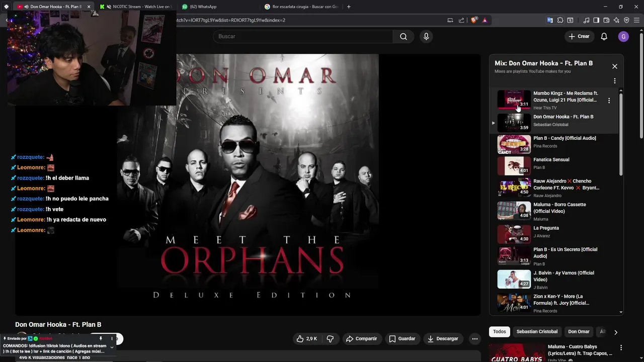Expand the pinned COMANDOS message chevron
The height and width of the screenshot is (362, 644).
pyautogui.click(x=112, y=347)
